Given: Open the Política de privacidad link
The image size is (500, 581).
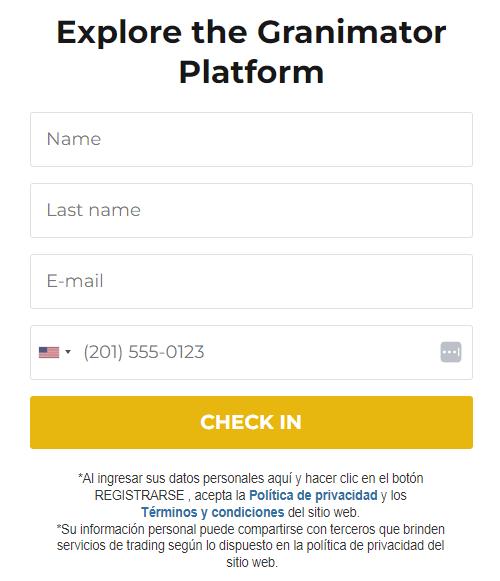Looking at the screenshot, I should tap(313, 495).
